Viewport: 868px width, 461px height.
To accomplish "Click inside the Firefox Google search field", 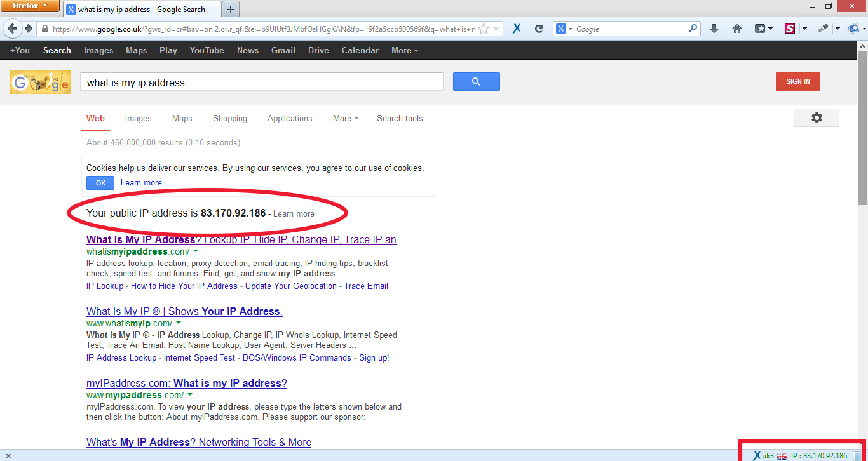I will (x=629, y=29).
